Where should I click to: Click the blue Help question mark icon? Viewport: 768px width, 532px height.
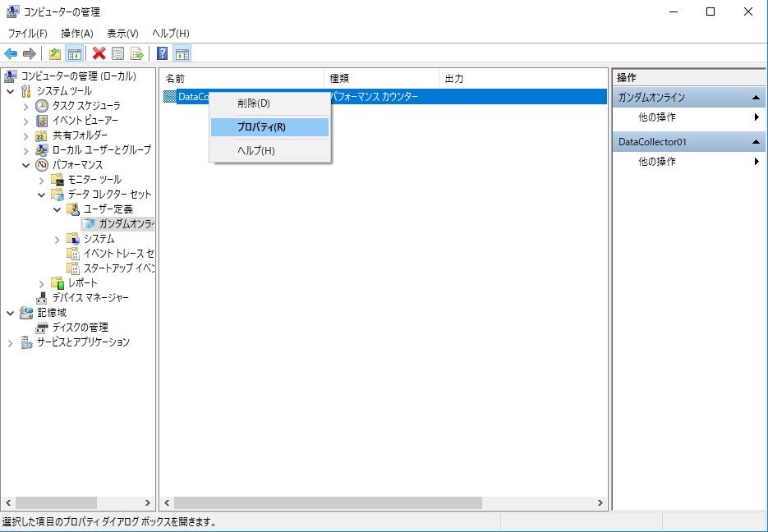tap(162, 54)
